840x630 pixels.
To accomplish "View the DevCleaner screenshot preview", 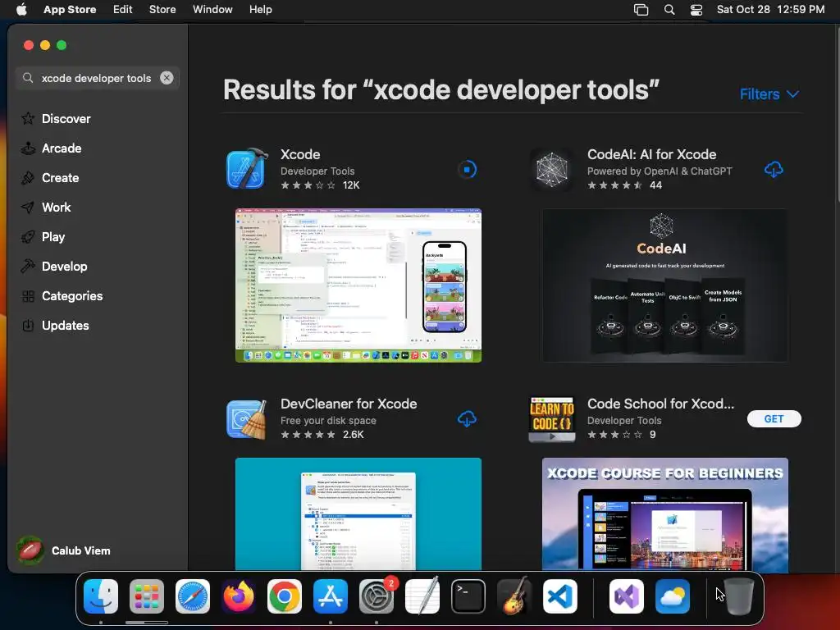I will coord(358,514).
